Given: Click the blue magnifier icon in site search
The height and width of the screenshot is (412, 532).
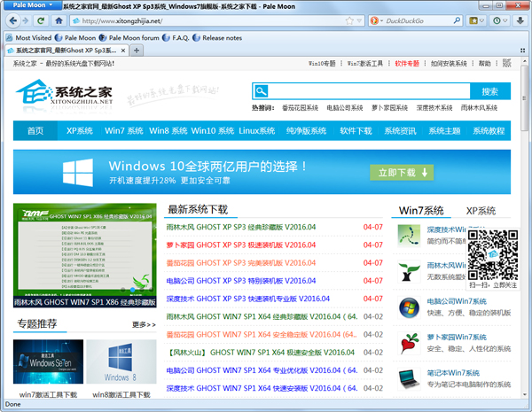Looking at the screenshot, I should point(262,91).
